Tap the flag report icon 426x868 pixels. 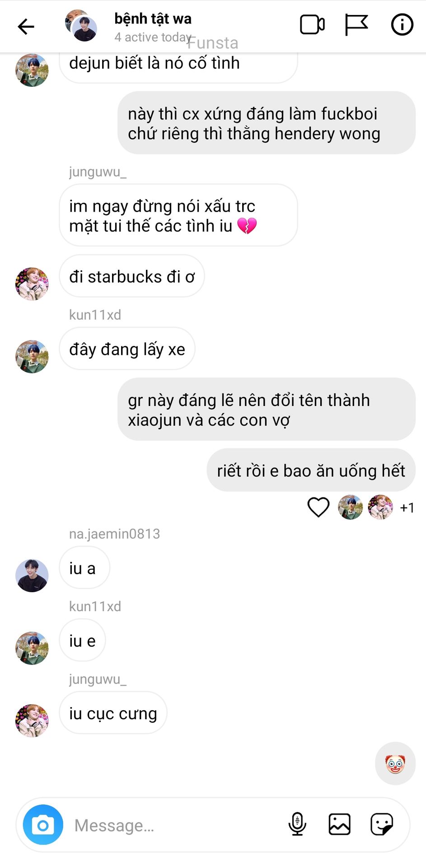356,25
